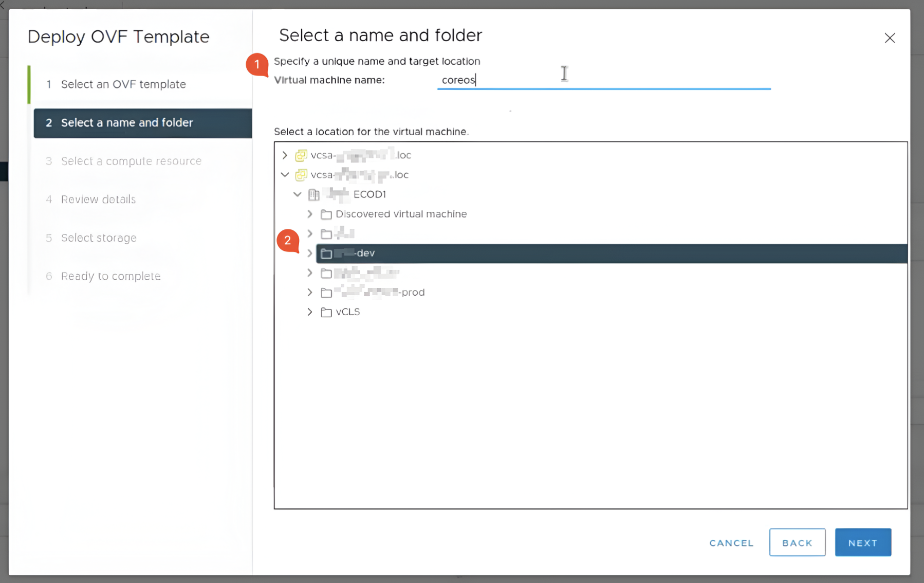
Task: Expand the -prod folder chevron
Action: (x=310, y=293)
